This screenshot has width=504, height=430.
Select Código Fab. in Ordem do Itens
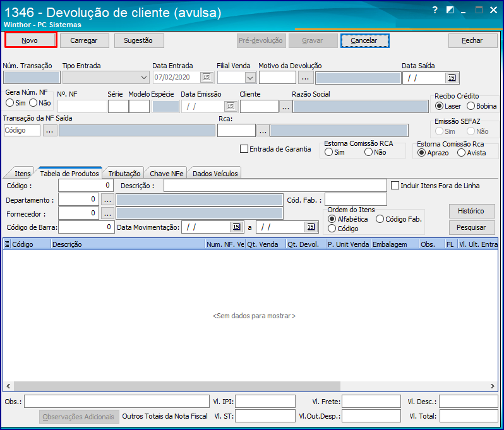pos(399,219)
